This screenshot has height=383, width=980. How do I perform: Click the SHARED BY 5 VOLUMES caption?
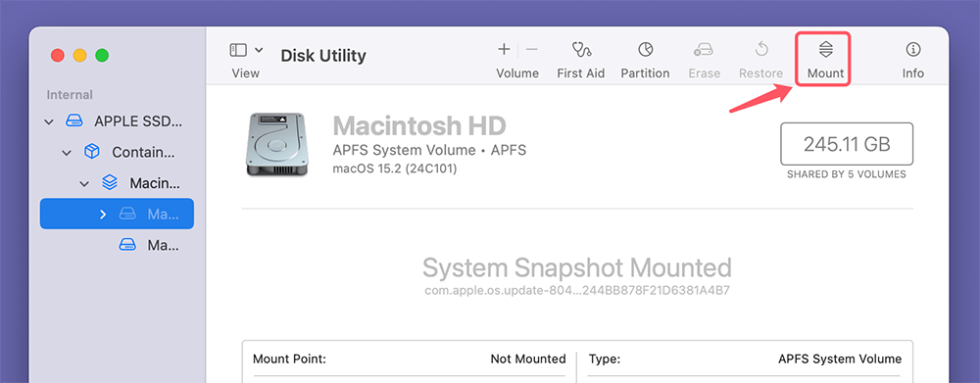[x=847, y=174]
